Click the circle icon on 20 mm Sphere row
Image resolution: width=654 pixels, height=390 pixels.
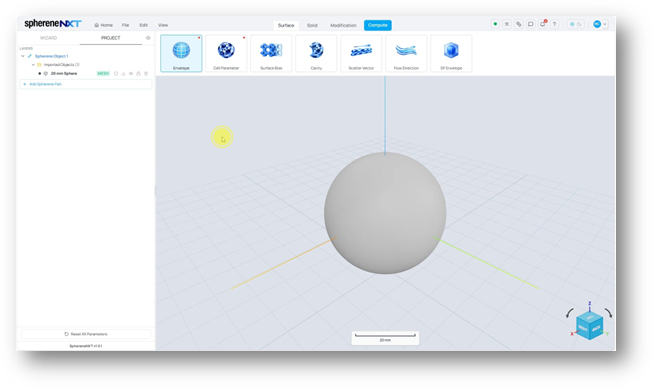[116, 73]
